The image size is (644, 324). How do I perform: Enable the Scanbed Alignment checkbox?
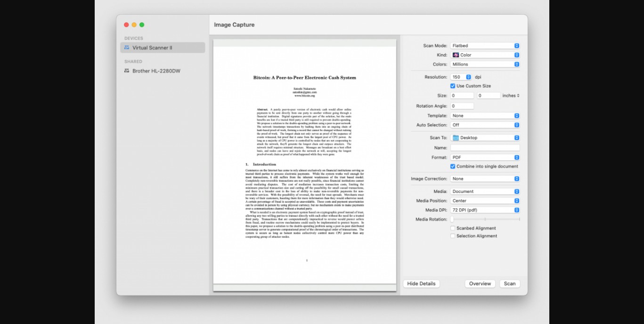click(453, 228)
